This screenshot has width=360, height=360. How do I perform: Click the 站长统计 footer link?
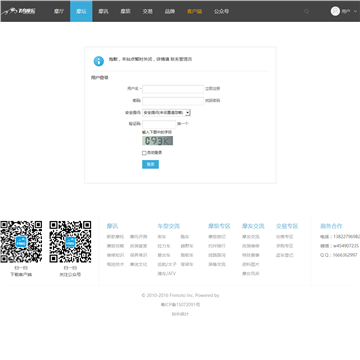[x=180, y=314]
